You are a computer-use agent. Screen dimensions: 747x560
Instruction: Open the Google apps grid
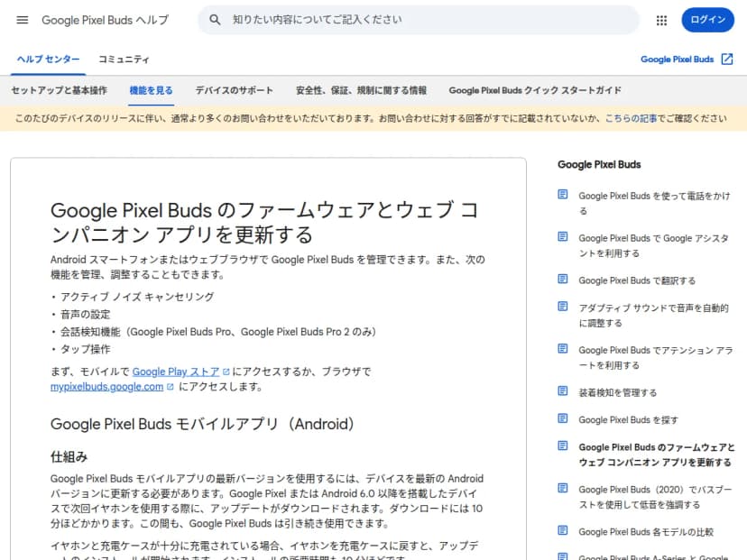[x=661, y=20]
